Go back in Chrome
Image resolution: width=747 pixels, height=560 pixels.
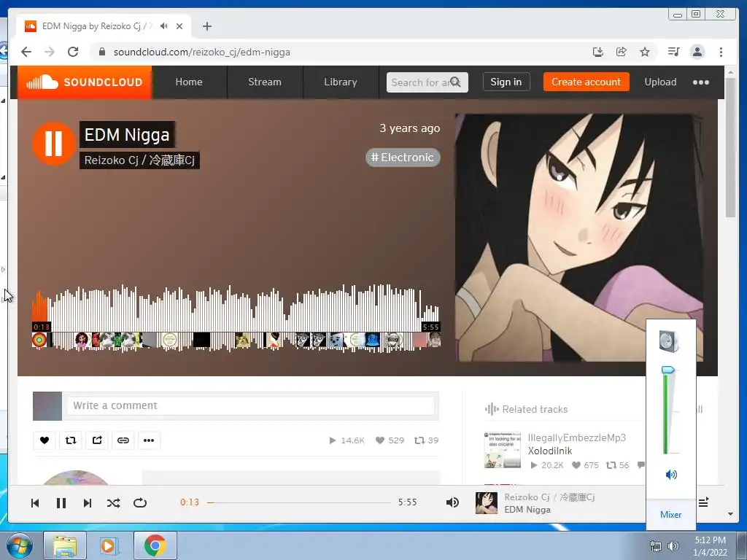tap(26, 52)
